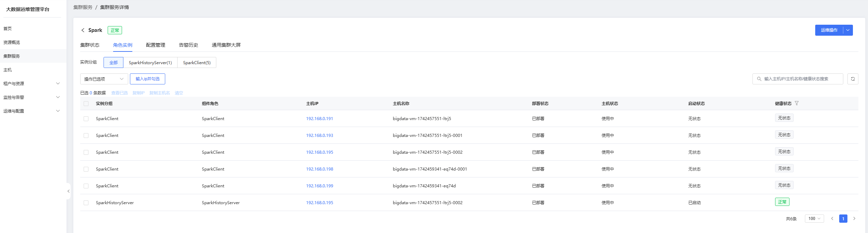
Task: Open host IP link 192.168.0.198
Action: 320,169
